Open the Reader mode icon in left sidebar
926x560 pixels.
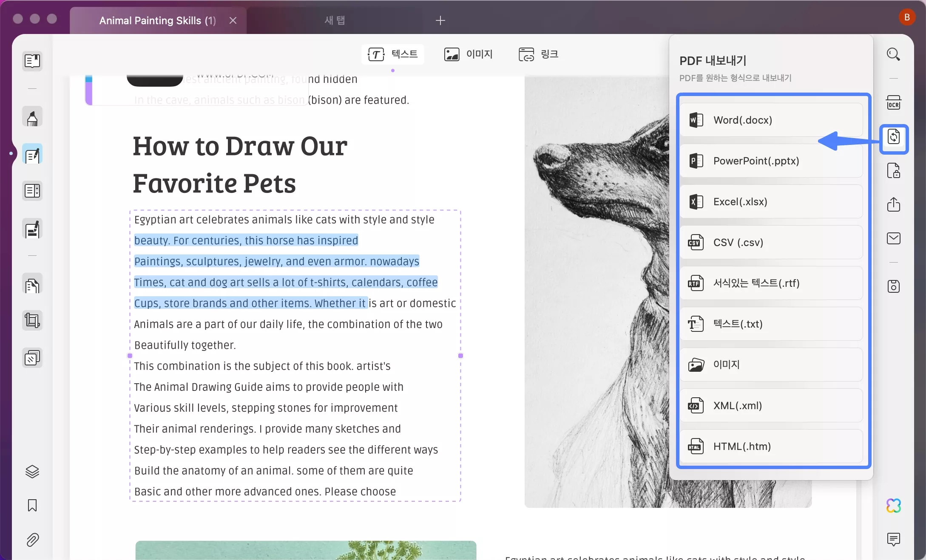click(x=32, y=61)
